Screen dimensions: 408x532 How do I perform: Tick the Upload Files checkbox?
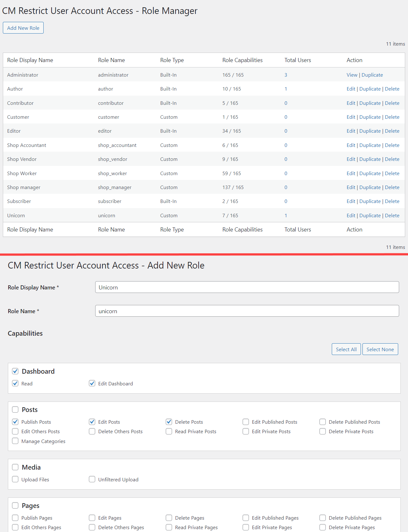[x=15, y=479]
